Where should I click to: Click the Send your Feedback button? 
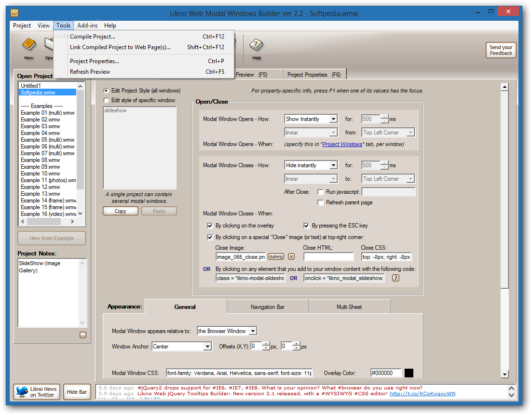pos(501,50)
